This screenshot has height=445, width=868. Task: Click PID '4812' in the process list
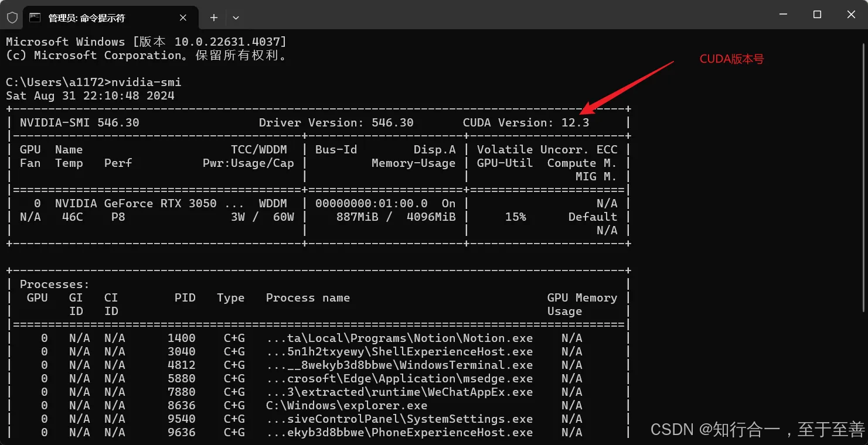coord(182,365)
